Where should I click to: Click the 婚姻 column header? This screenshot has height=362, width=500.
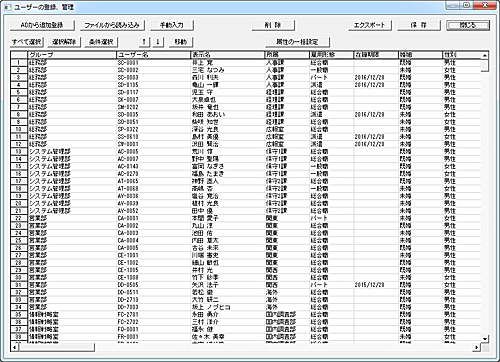[421, 55]
